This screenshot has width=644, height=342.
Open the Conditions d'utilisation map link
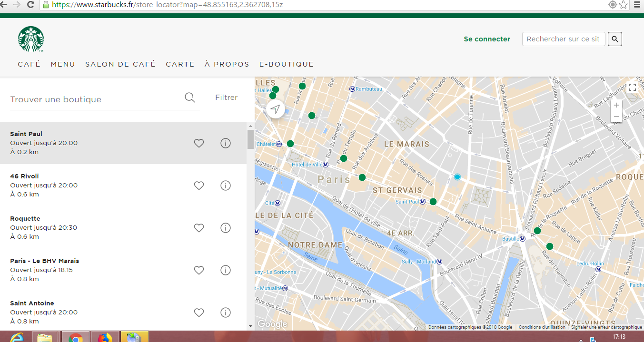[542, 327]
